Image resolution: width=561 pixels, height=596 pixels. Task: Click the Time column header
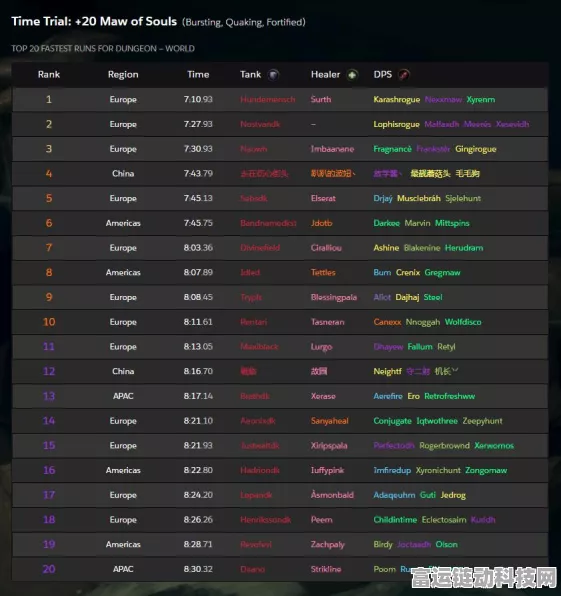[x=198, y=74]
